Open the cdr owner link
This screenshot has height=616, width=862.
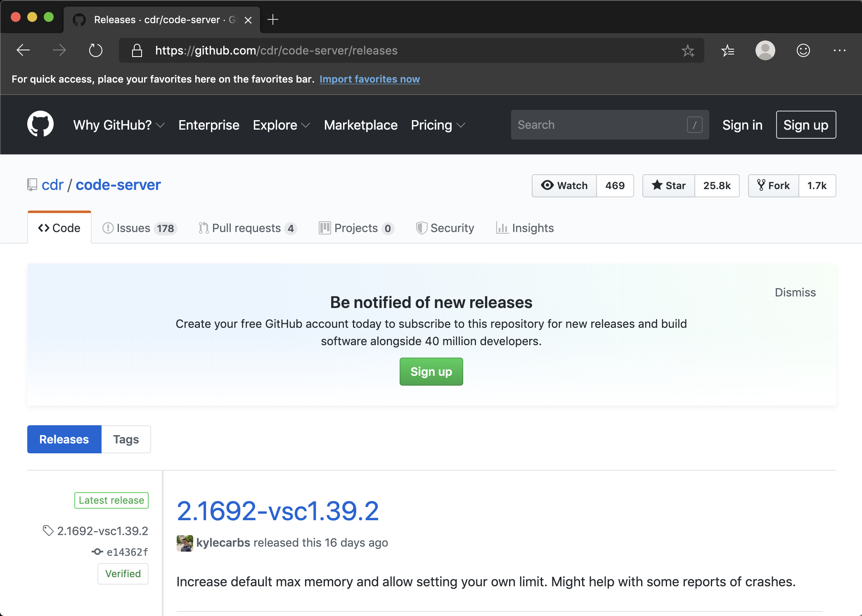(52, 185)
